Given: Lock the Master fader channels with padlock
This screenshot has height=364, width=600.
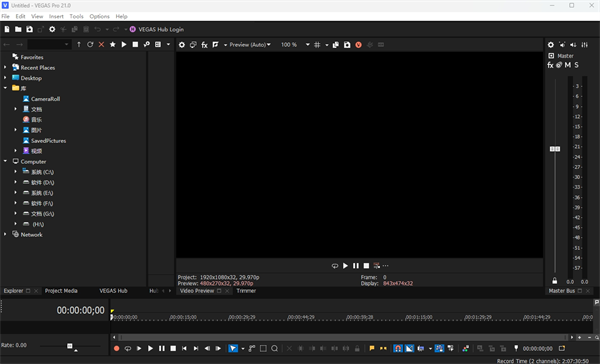Looking at the screenshot, I should [x=554, y=281].
